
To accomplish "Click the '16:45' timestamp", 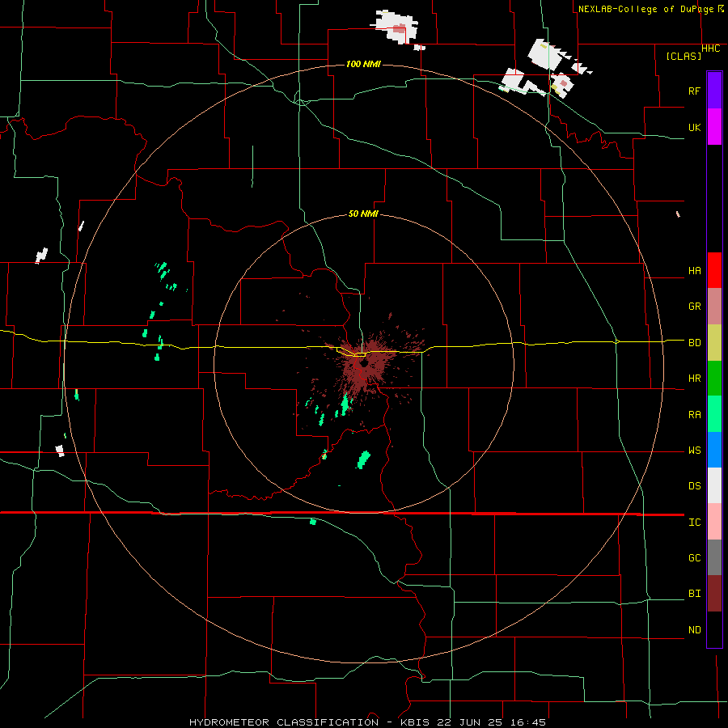I will pos(529,722).
